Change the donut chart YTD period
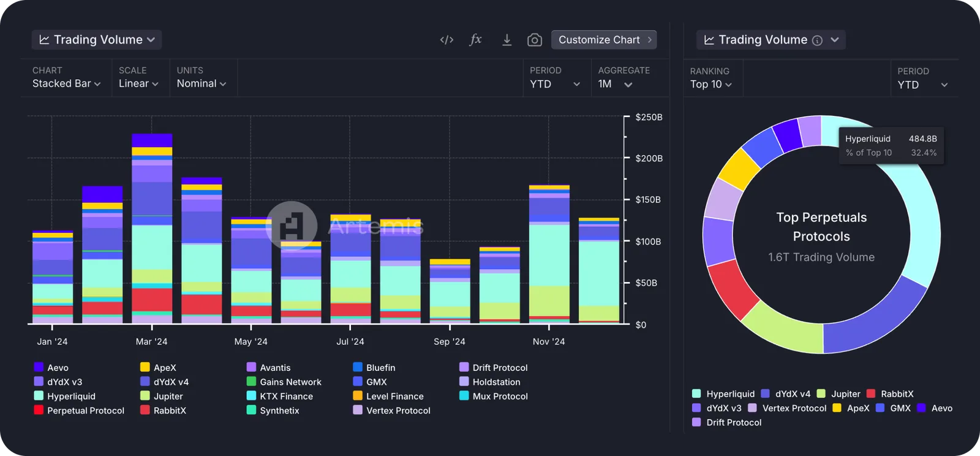The width and height of the screenshot is (980, 456). pos(922,85)
